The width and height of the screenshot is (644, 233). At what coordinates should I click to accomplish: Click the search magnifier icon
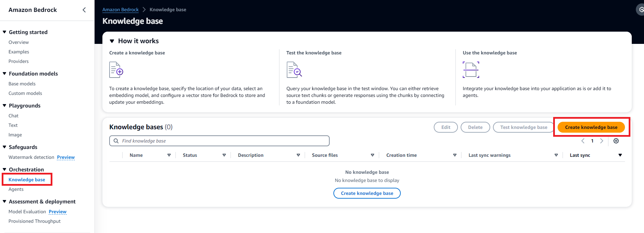116,141
